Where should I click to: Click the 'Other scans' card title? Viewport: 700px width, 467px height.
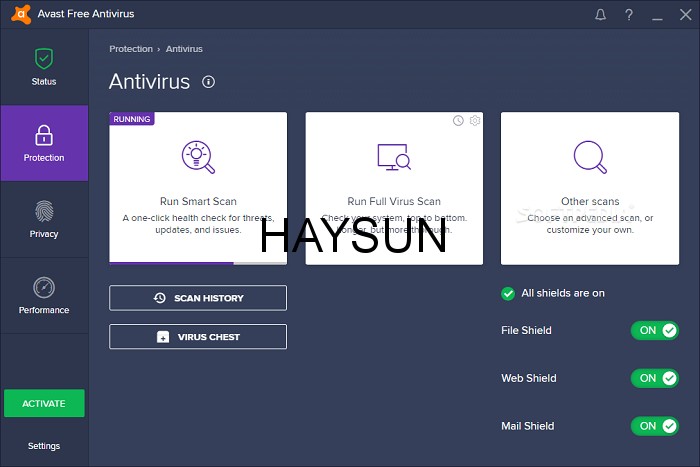pos(590,201)
